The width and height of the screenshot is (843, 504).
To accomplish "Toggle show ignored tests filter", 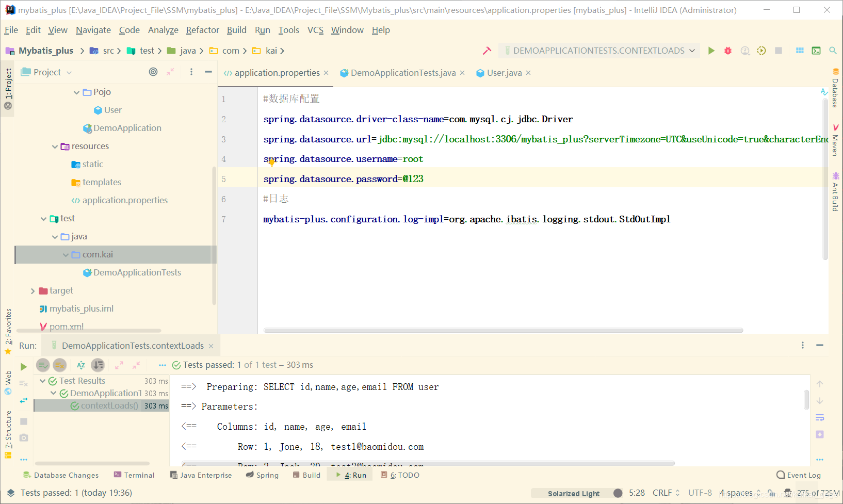I will click(60, 365).
